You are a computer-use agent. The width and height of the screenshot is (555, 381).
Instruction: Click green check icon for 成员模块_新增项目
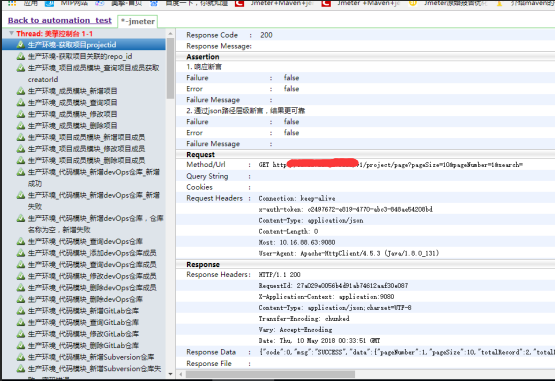(21, 91)
